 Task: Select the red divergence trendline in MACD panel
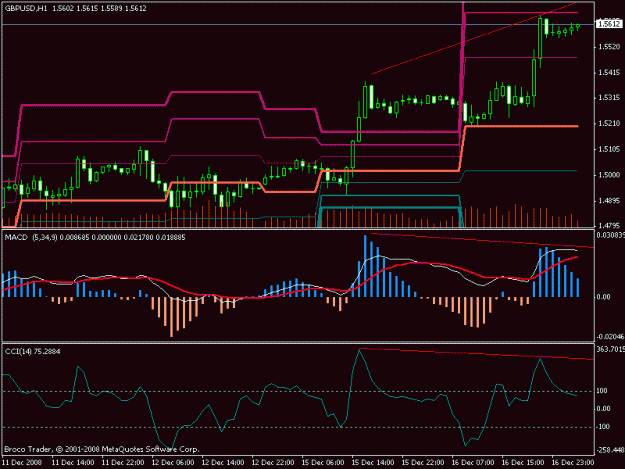pos(482,241)
